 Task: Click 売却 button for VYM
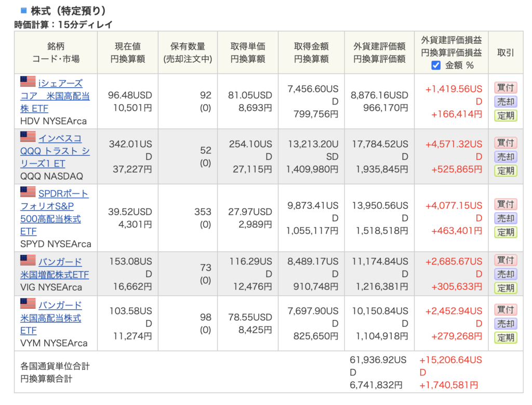coord(506,324)
